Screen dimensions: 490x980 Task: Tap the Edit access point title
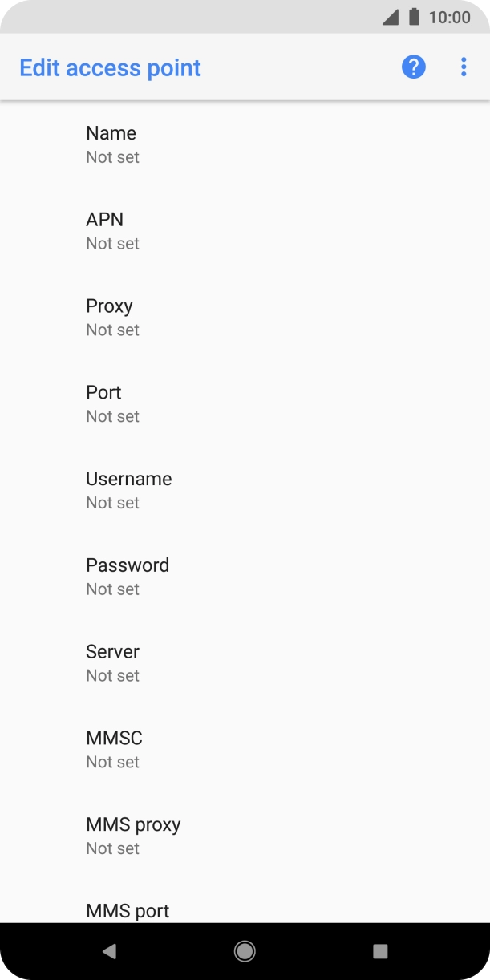110,68
